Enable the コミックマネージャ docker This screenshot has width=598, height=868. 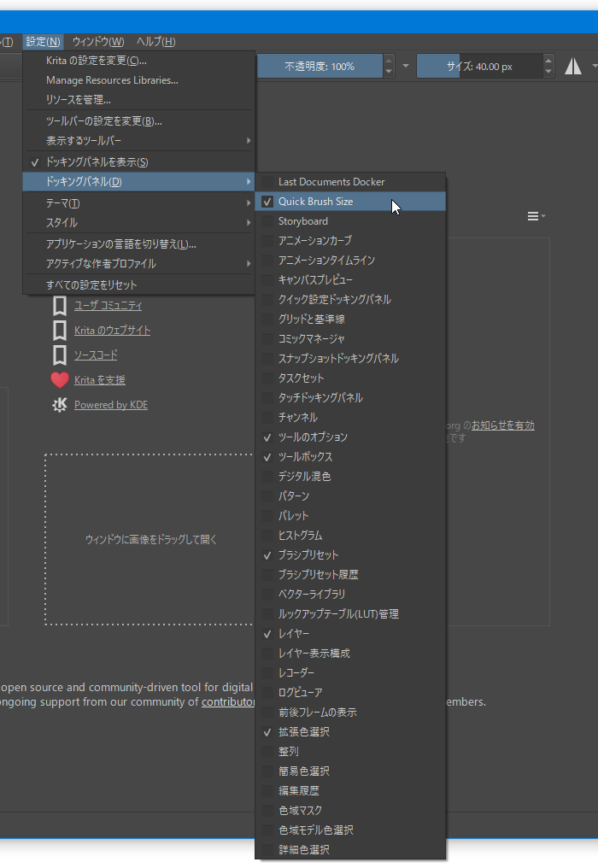pos(350,339)
